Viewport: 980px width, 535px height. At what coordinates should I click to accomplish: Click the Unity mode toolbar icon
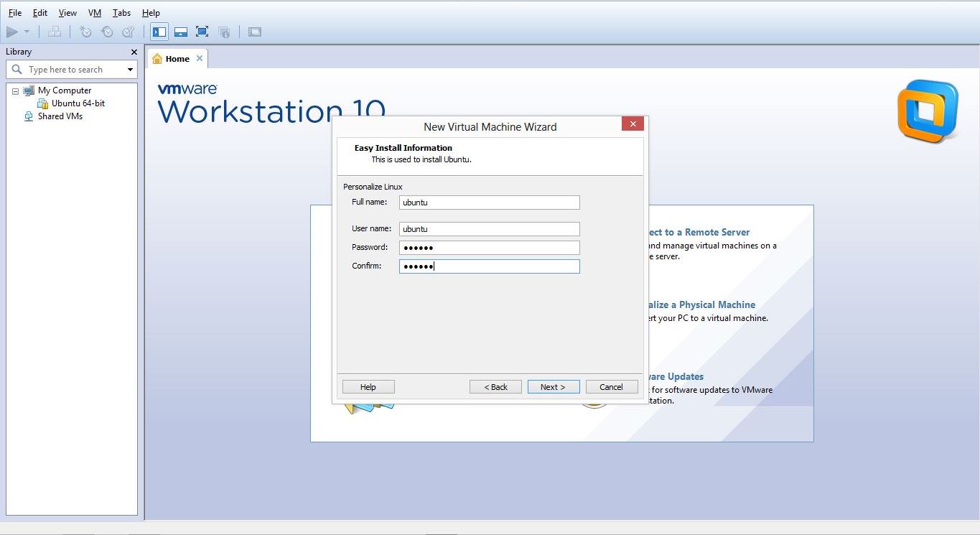click(224, 32)
